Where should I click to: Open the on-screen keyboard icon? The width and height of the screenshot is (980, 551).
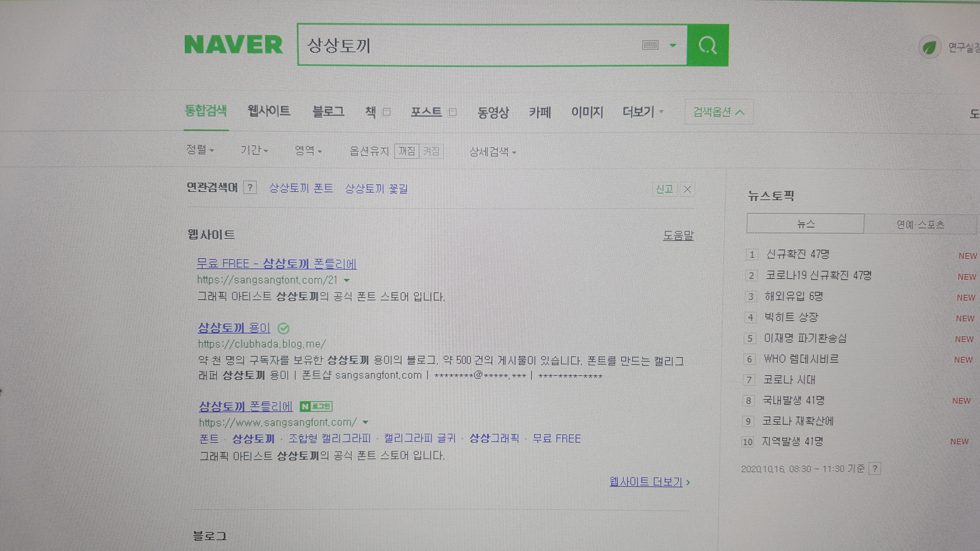tap(650, 45)
